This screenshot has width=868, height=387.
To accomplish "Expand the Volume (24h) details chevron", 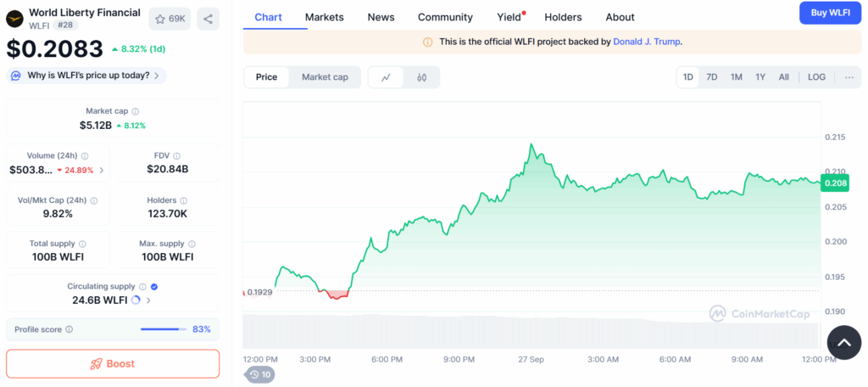I will point(102,170).
